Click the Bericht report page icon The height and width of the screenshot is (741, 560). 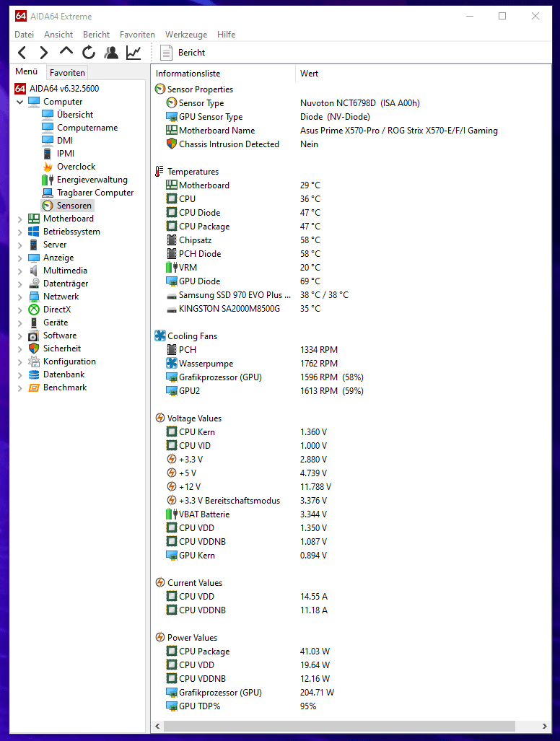click(166, 53)
